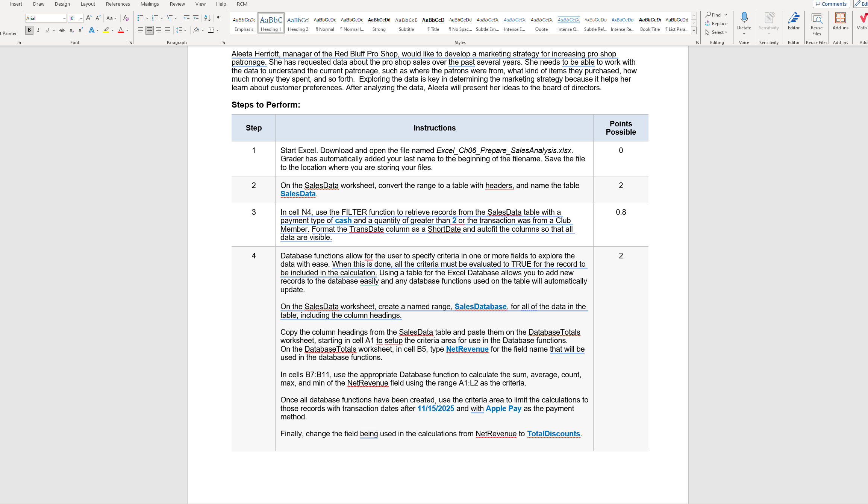Apply the Heading 2 style thumbnail
868x504 pixels.
click(298, 23)
